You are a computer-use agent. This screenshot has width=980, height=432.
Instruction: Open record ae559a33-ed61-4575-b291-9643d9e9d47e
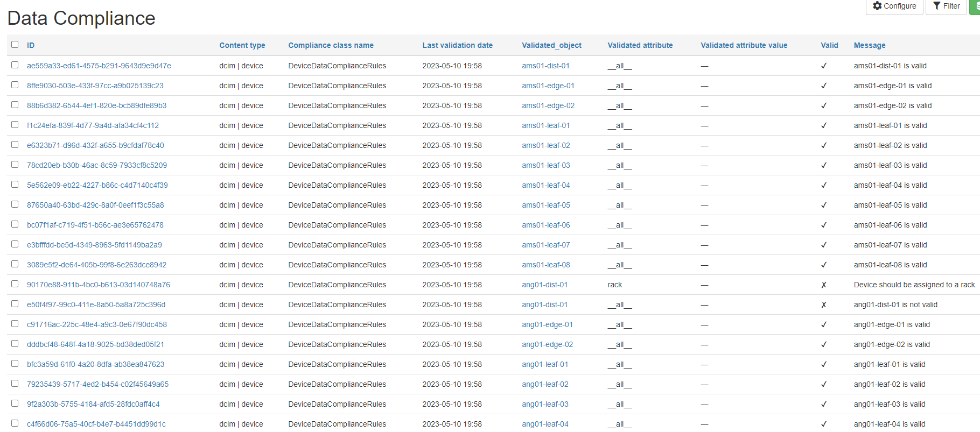[99, 66]
